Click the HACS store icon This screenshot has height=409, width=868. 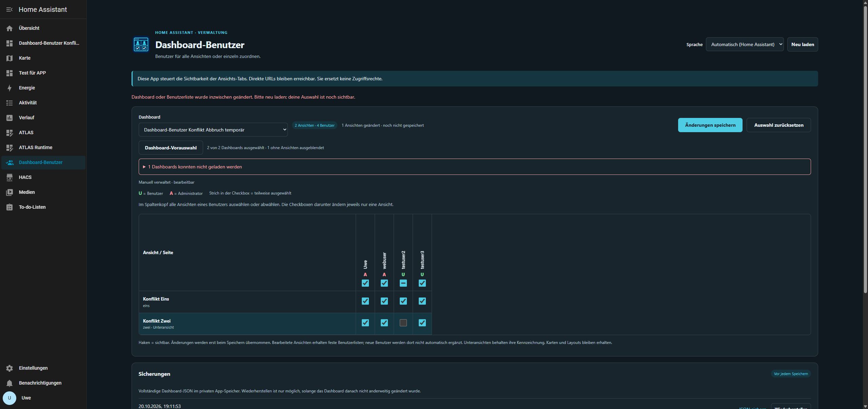9,177
